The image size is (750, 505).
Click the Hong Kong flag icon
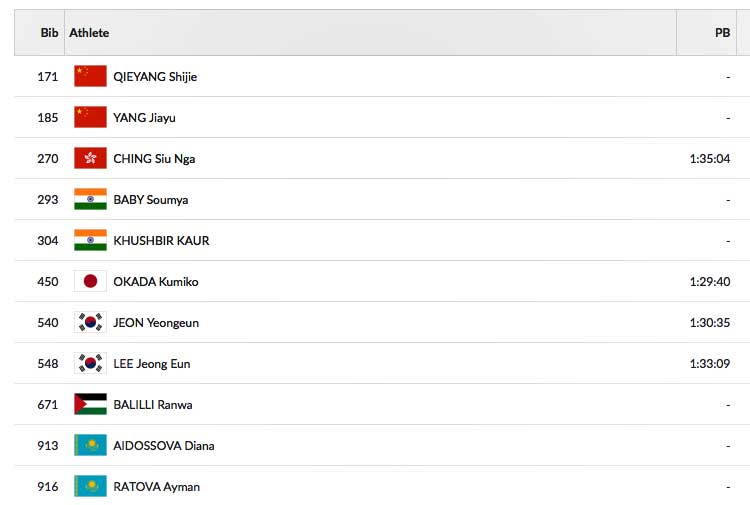click(90, 159)
